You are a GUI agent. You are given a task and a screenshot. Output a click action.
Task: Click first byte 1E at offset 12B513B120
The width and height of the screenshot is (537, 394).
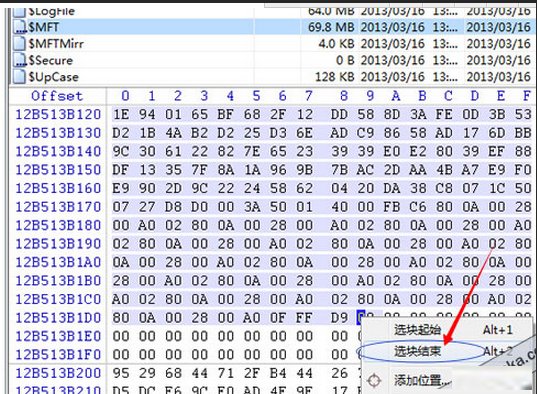pyautogui.click(x=121, y=114)
